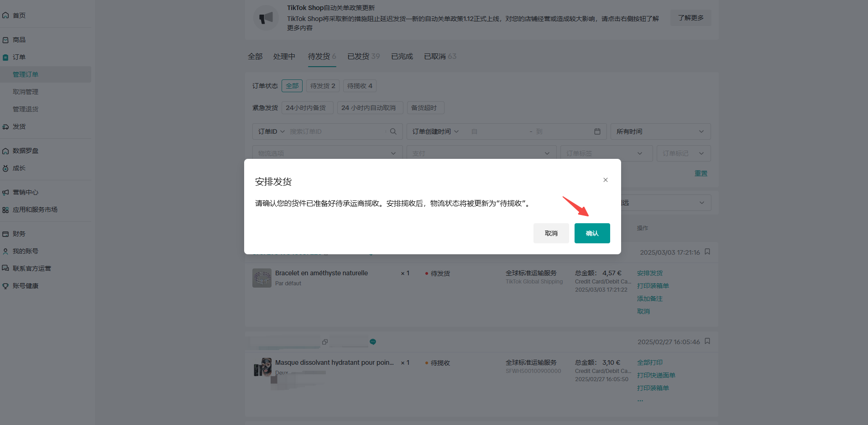Select the 待揽收 4 status filter
The image size is (868, 425).
coord(360,86)
